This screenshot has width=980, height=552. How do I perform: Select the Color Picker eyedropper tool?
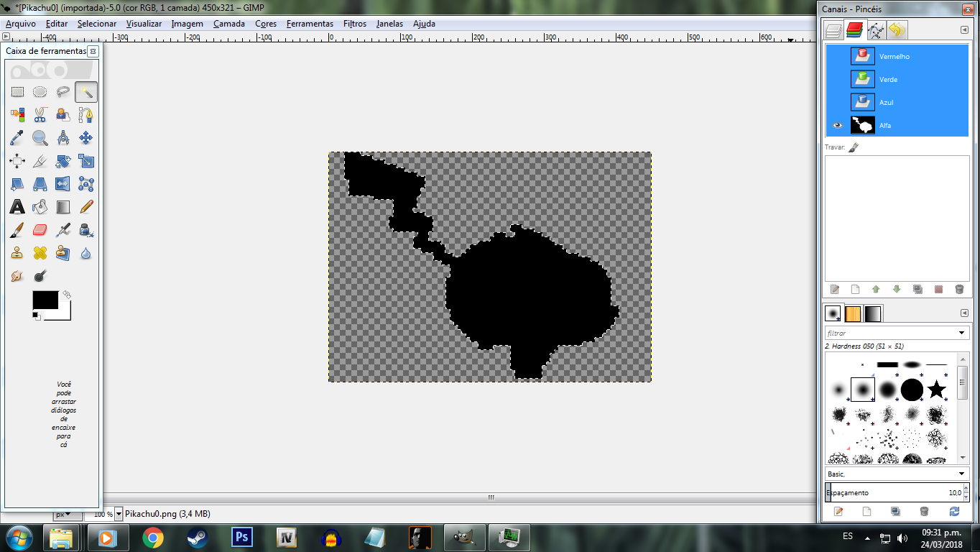tap(17, 138)
